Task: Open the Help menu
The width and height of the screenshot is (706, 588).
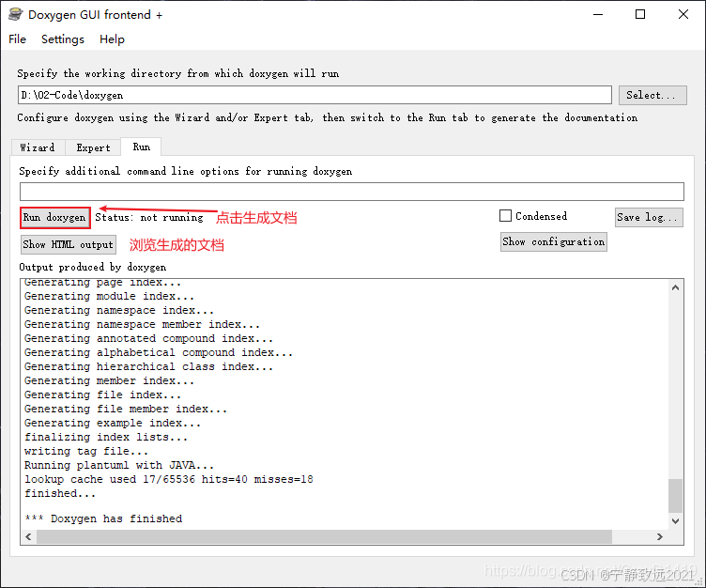Action: click(112, 39)
